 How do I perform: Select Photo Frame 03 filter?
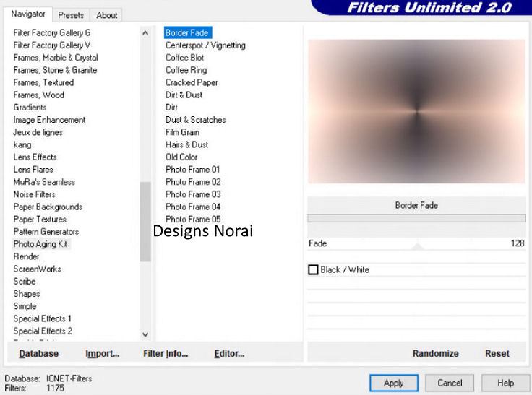click(193, 194)
